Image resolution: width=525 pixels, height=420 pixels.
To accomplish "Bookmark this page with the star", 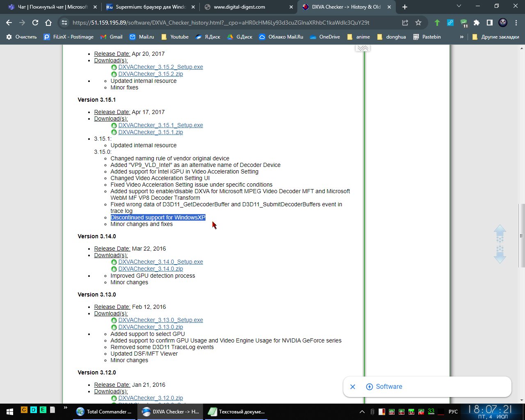I will tap(418, 23).
